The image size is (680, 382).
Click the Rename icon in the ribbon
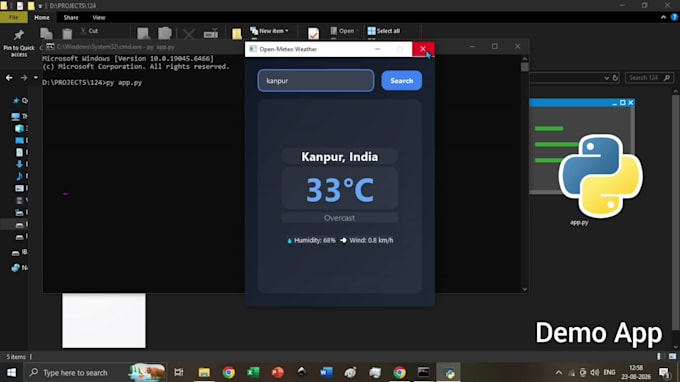tap(211, 34)
